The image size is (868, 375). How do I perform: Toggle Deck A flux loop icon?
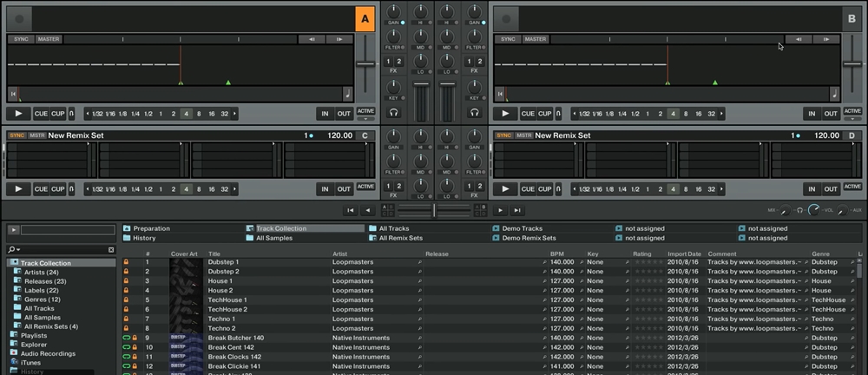[x=71, y=114]
